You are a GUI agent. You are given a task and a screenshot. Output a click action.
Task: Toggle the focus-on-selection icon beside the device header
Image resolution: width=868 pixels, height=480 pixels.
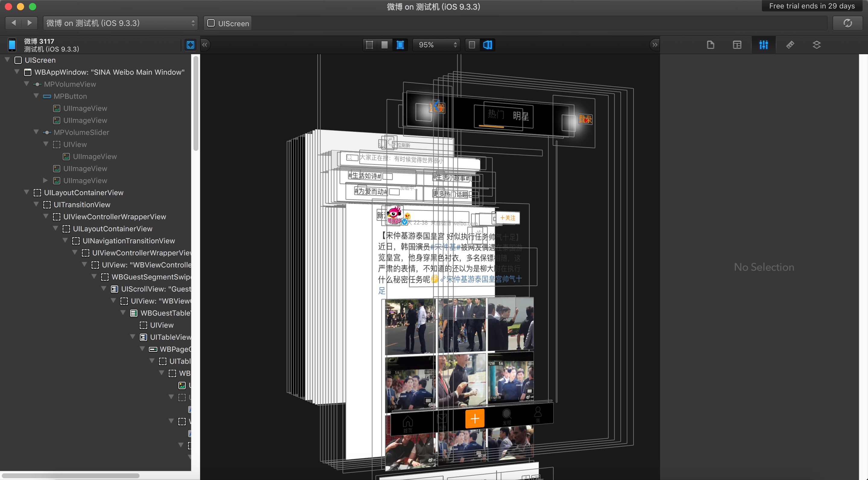pos(190,45)
